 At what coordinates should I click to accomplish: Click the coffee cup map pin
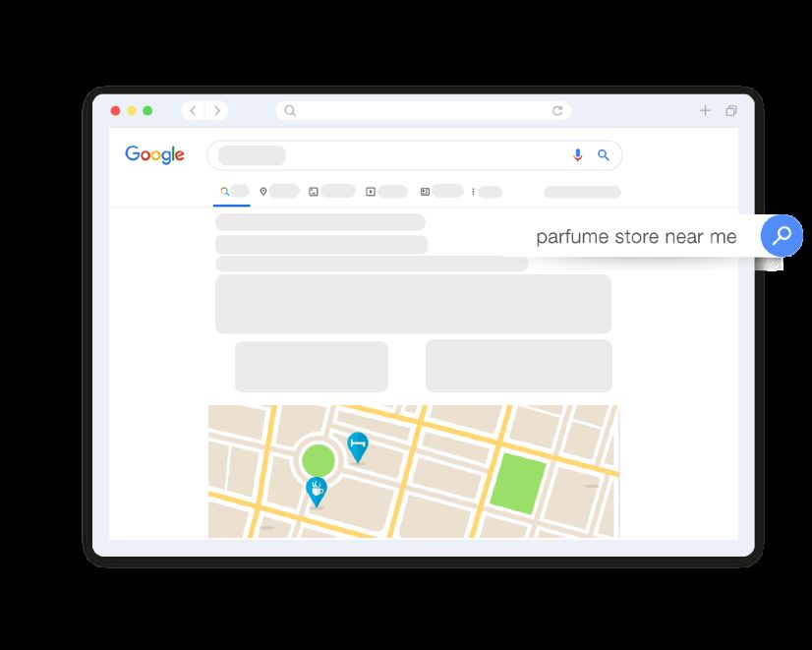coord(317,491)
